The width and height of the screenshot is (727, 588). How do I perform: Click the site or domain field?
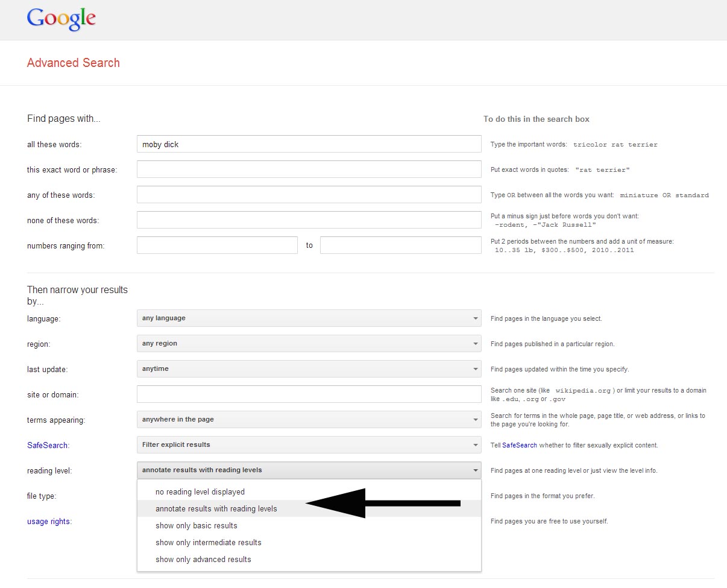[309, 394]
